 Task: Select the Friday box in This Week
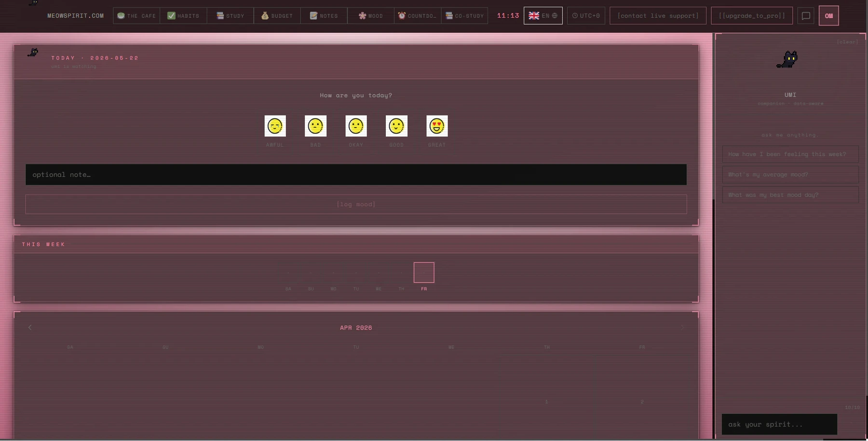coord(424,272)
